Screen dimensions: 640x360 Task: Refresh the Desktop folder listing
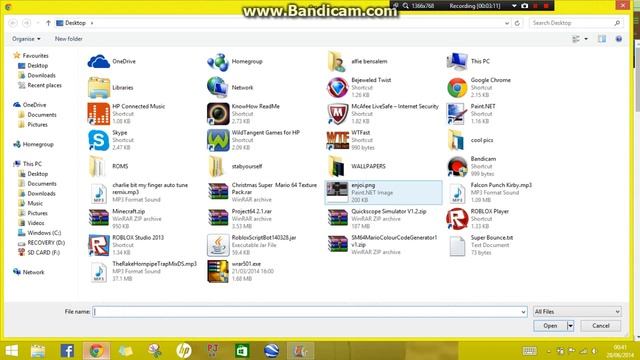click(517, 23)
